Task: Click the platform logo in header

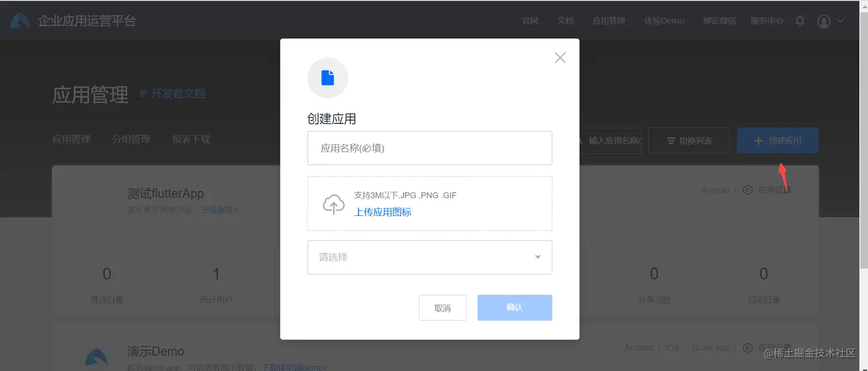Action: [20, 21]
